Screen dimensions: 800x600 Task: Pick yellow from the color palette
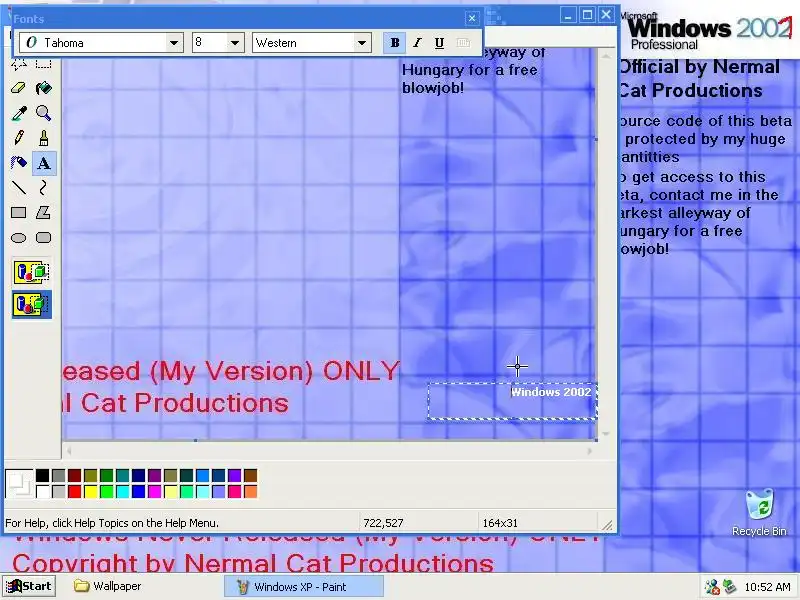click(91, 492)
